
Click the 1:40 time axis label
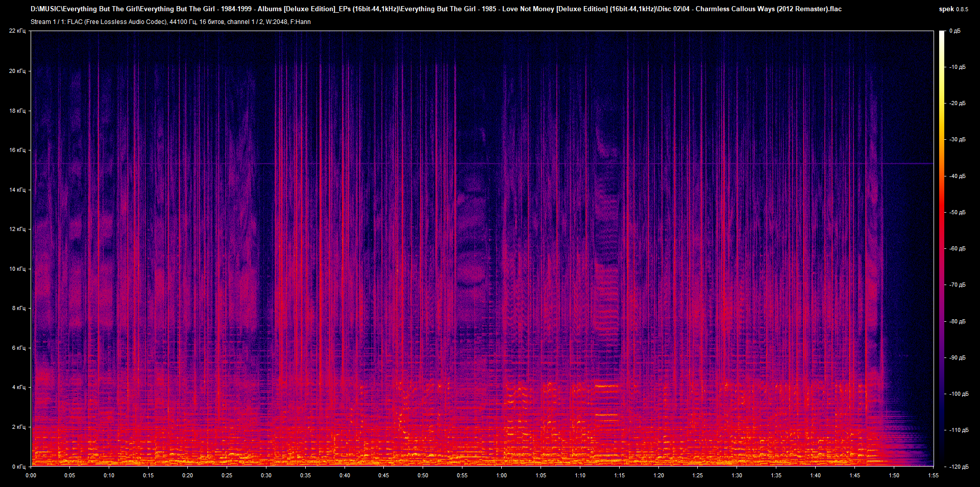point(816,475)
